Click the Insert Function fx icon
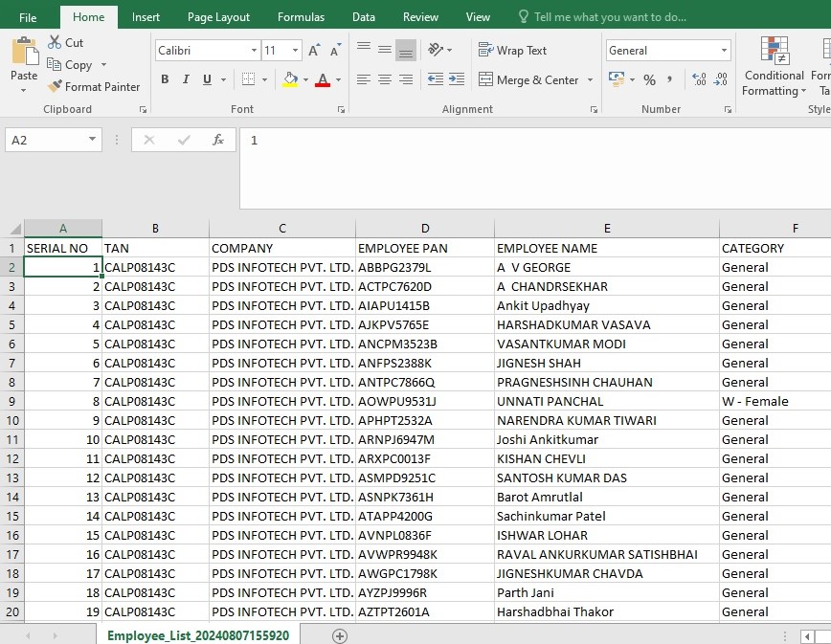Screen dimensions: 831x644 [x=218, y=140]
